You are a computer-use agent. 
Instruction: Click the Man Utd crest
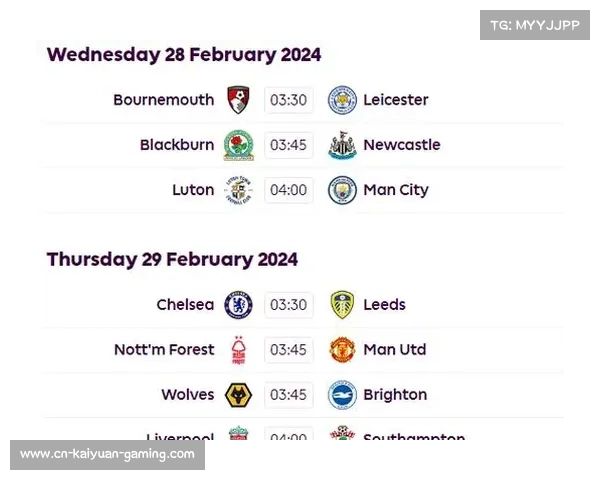click(x=342, y=350)
